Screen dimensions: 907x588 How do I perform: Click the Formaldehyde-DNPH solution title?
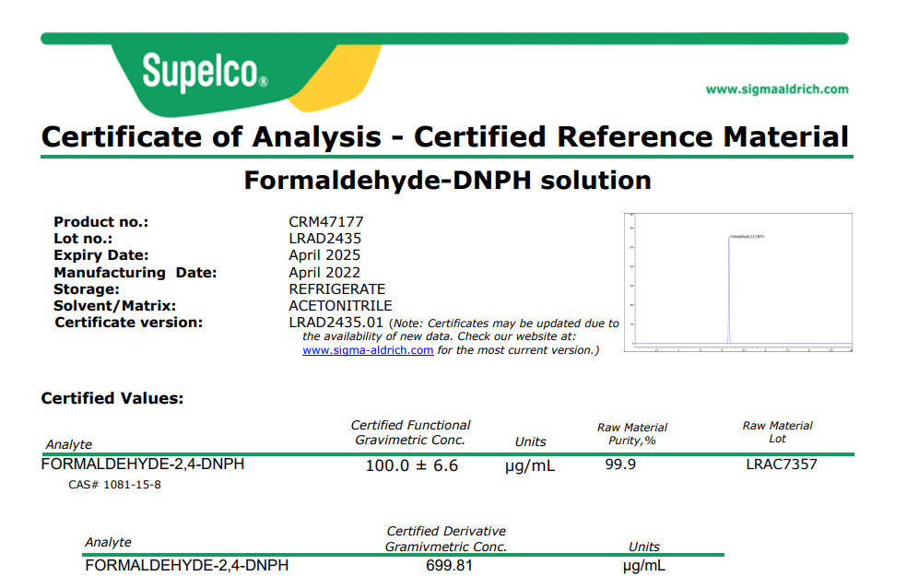coord(448,181)
